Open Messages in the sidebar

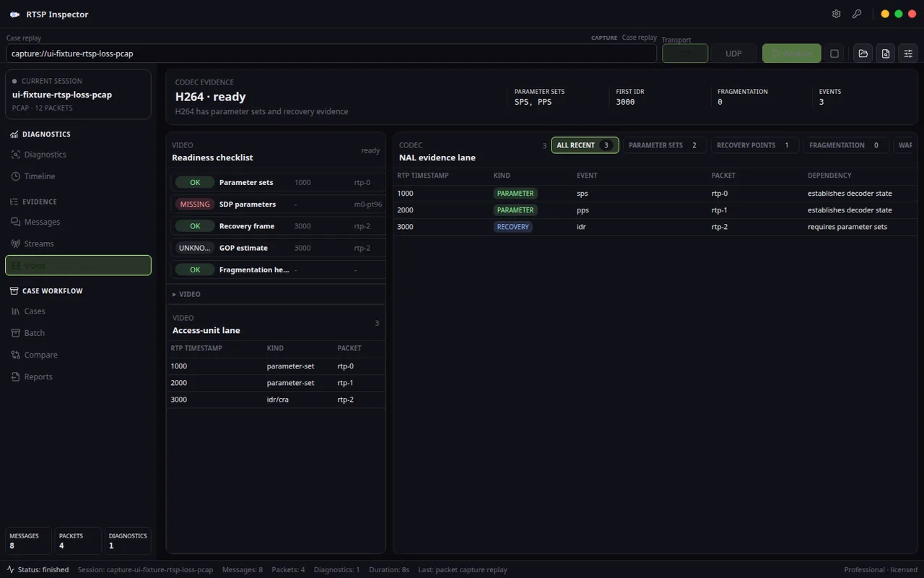coord(42,222)
